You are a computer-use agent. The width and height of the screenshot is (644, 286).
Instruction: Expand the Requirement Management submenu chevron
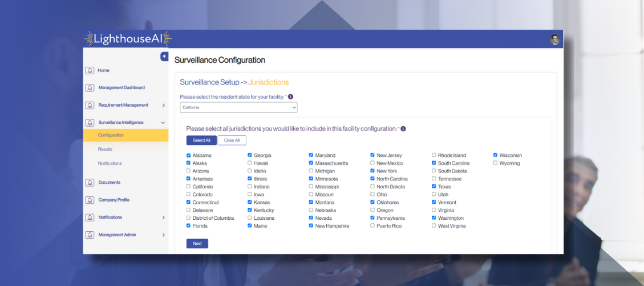(x=164, y=105)
